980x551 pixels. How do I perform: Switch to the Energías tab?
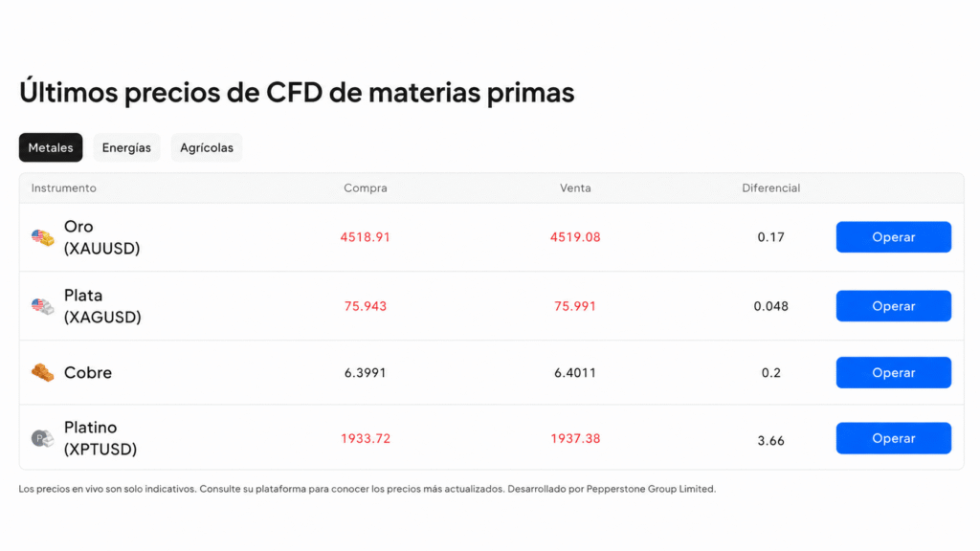point(126,147)
